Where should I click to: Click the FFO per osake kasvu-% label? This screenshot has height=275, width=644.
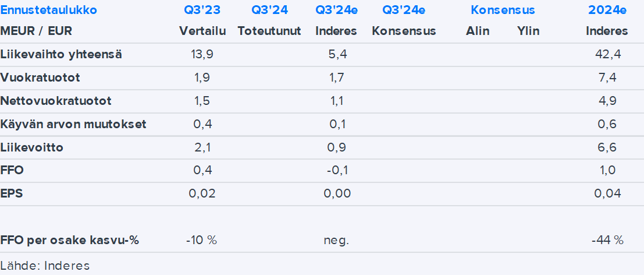pyautogui.click(x=70, y=240)
